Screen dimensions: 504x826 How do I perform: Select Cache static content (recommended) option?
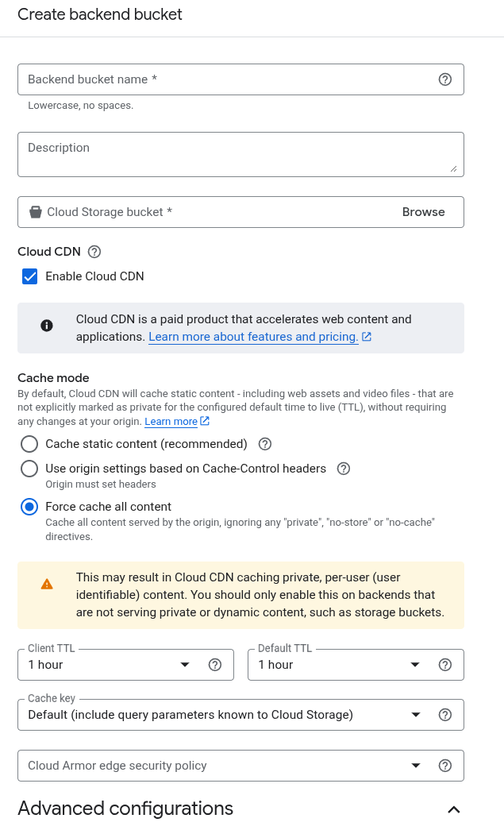tap(29, 444)
